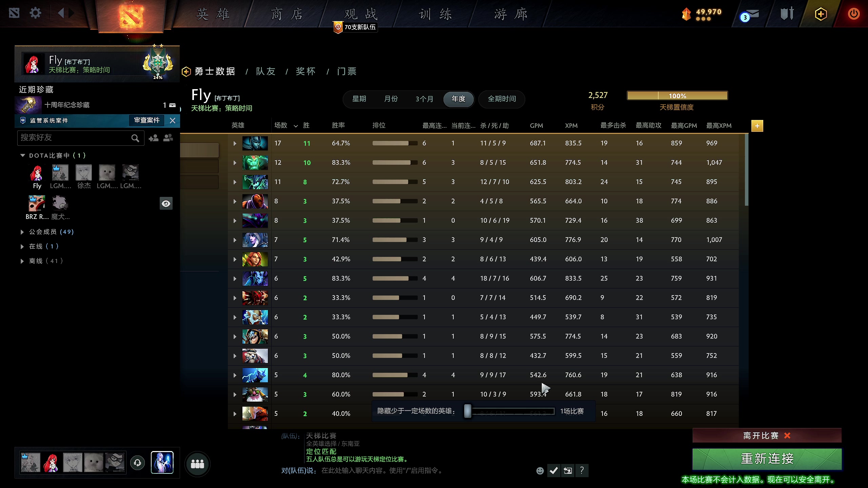Viewport: 868px width, 488px height.
Task: Select the 星期 time filter
Action: (x=359, y=99)
